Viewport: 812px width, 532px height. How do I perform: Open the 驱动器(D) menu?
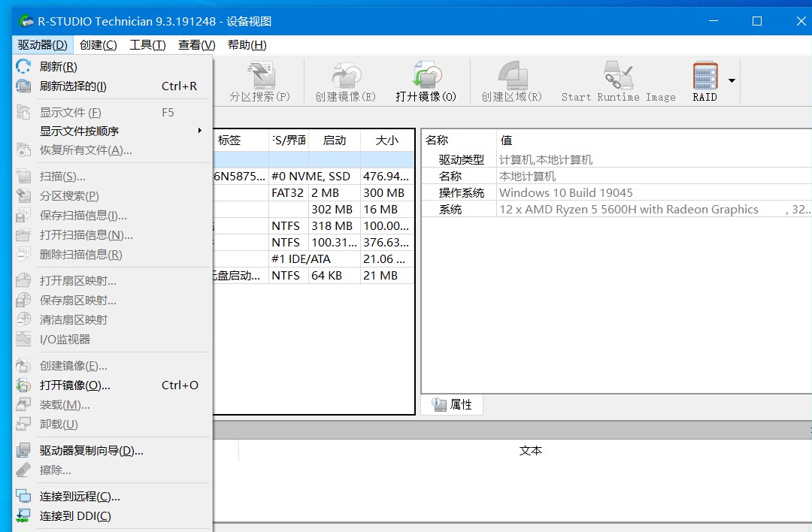click(x=42, y=45)
